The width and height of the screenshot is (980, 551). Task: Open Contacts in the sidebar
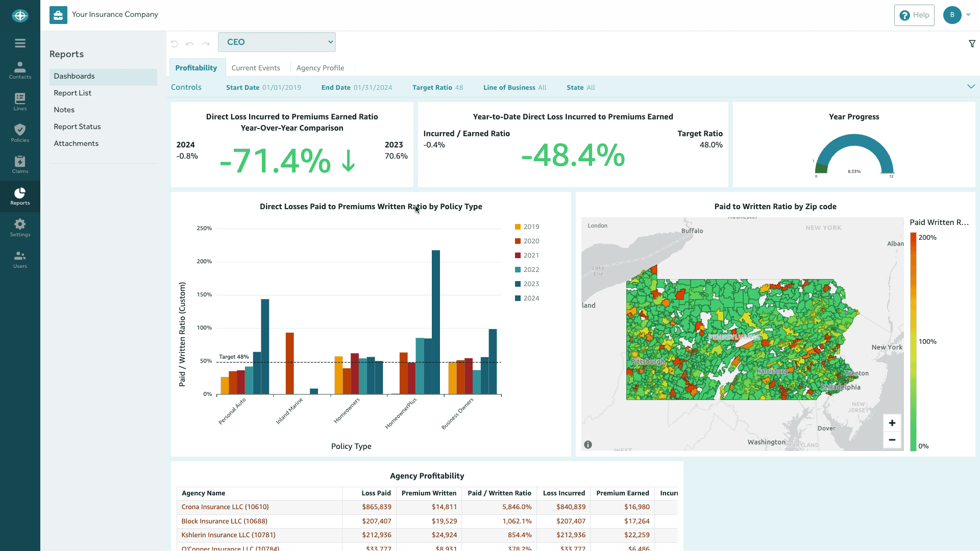click(x=20, y=70)
